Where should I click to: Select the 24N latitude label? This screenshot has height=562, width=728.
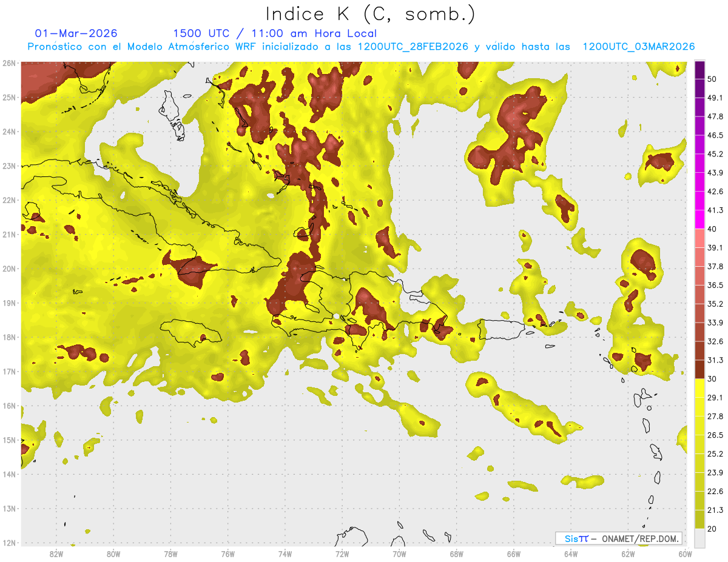pos(9,132)
